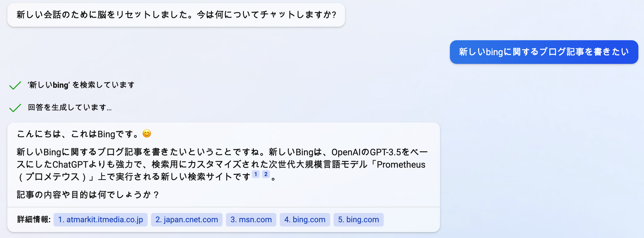Visit the msn.com reference link

point(251,220)
